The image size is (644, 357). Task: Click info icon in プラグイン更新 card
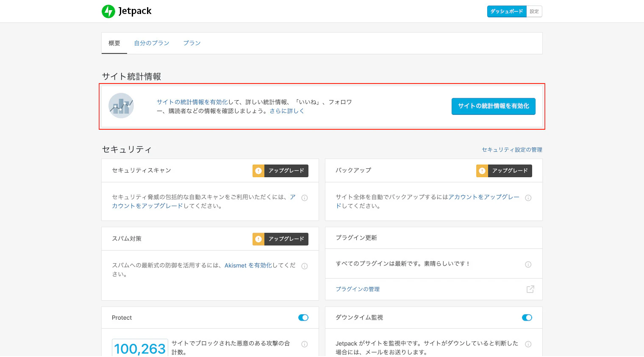528,265
